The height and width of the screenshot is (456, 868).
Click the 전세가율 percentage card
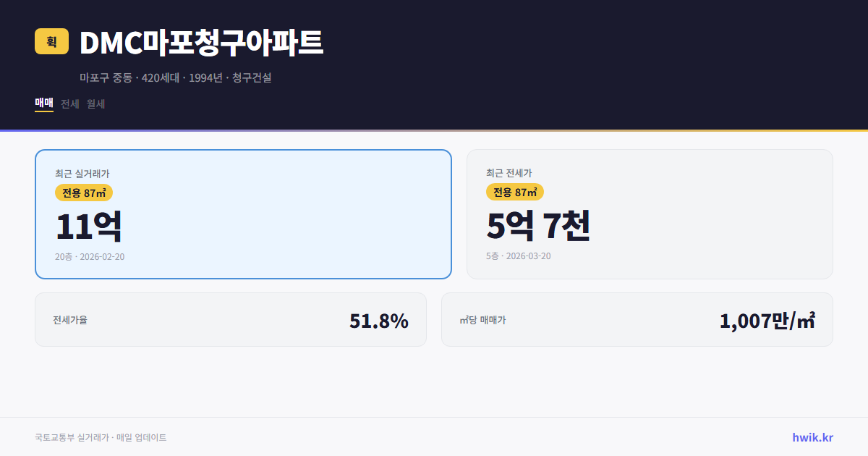pyautogui.click(x=231, y=319)
